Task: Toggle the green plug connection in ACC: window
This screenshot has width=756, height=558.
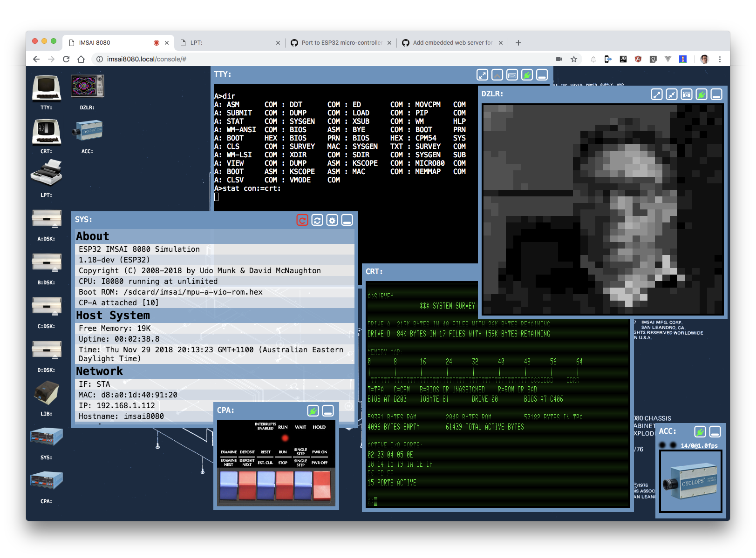Action: pyautogui.click(x=700, y=432)
